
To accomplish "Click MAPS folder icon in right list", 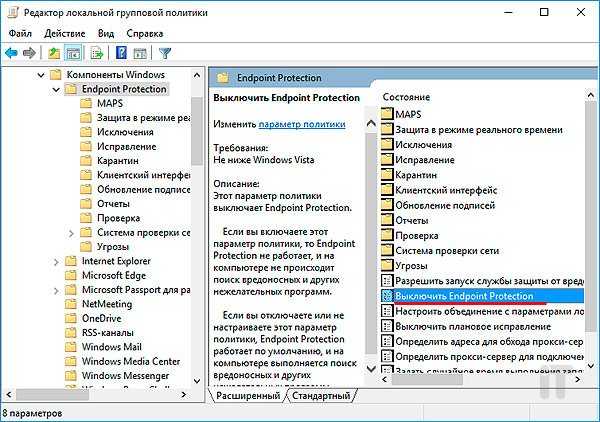I will [387, 114].
